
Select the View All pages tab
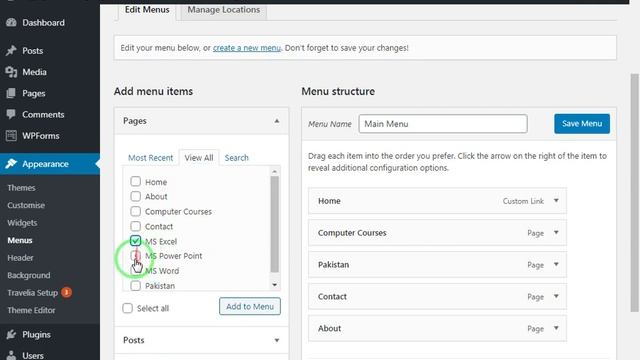199,158
